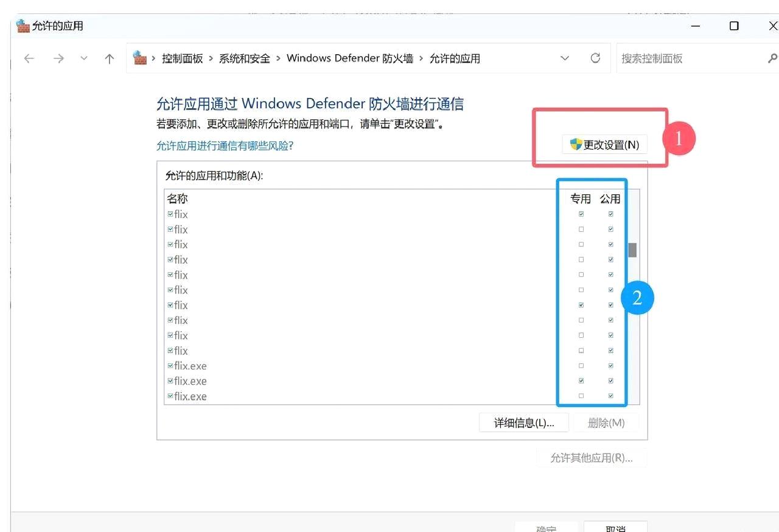
Task: Click the firewall icon in address bar
Action: click(x=140, y=58)
